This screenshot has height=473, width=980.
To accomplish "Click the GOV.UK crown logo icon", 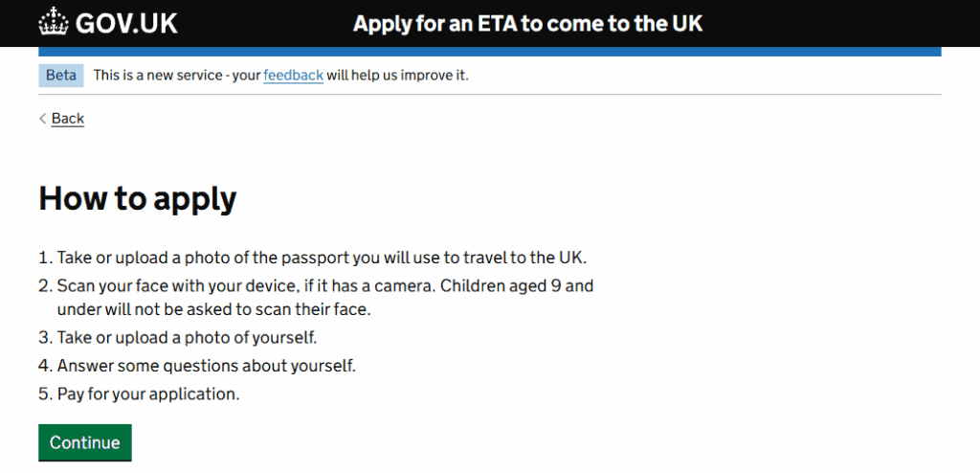I will coord(52,22).
